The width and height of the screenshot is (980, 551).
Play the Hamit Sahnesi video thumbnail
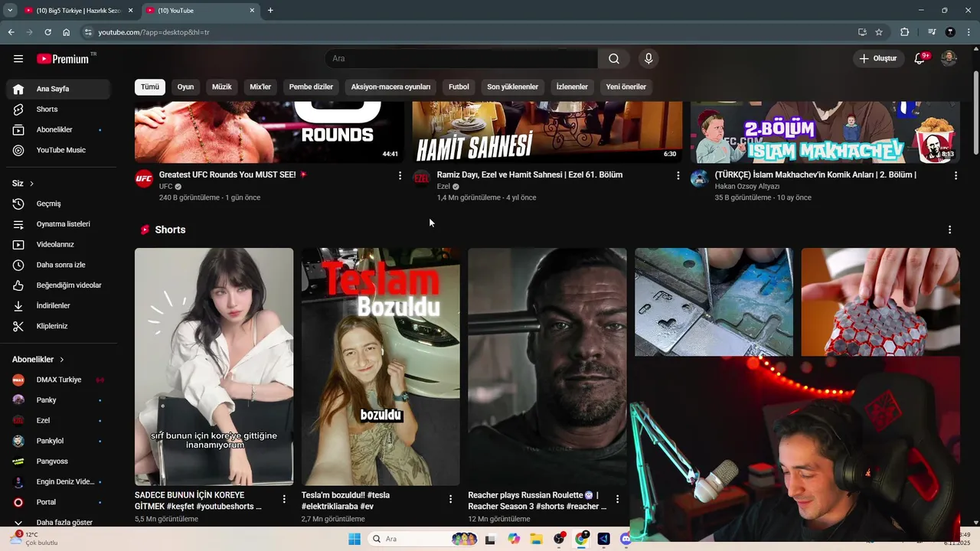(547, 132)
